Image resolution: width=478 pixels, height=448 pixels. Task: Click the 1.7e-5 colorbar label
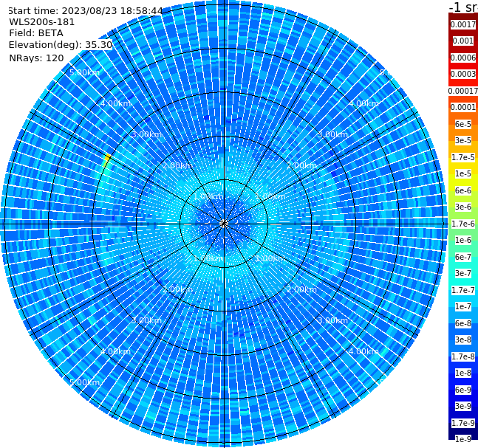point(463,157)
